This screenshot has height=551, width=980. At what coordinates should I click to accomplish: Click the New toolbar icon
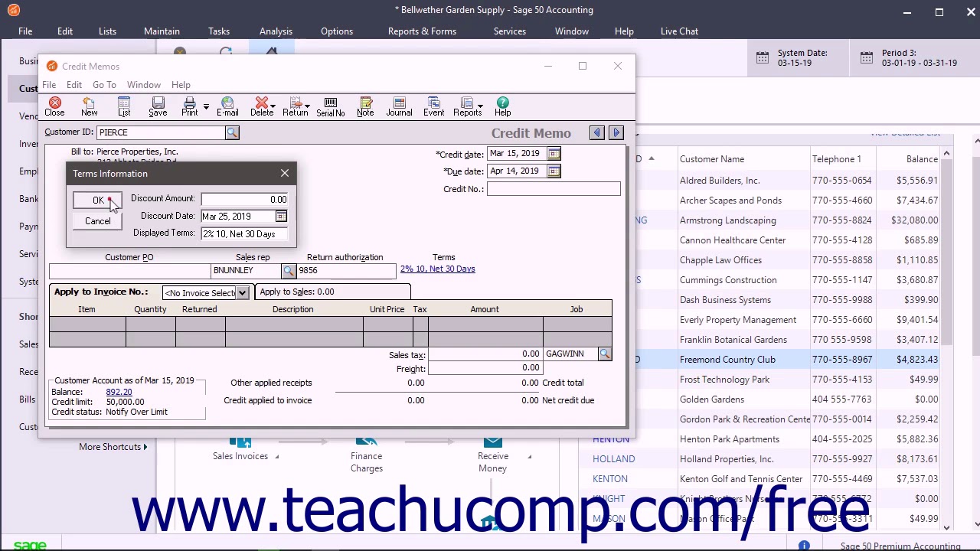pyautogui.click(x=89, y=106)
